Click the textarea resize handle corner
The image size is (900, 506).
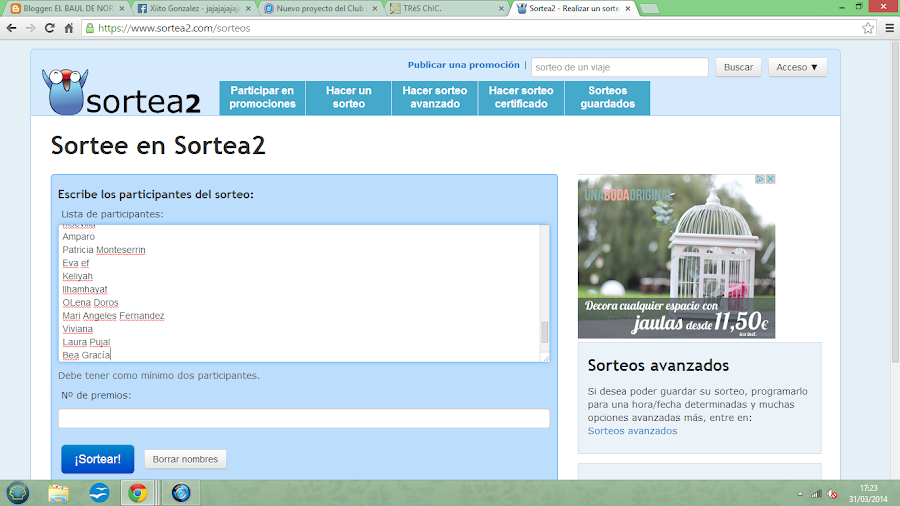[x=545, y=358]
